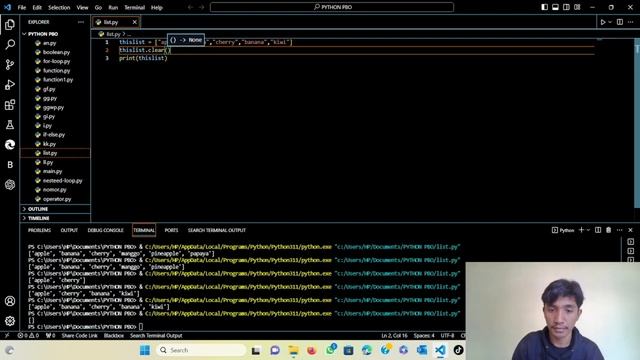Image resolution: width=640 pixels, height=360 pixels.
Task: Open errors and warnings count in status bar
Action: pos(28,336)
